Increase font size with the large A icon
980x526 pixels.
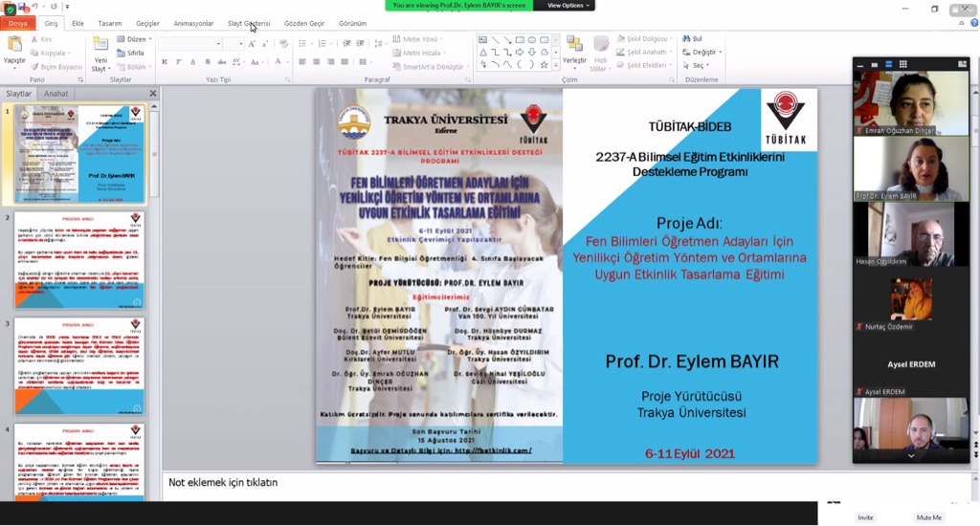tap(252, 44)
